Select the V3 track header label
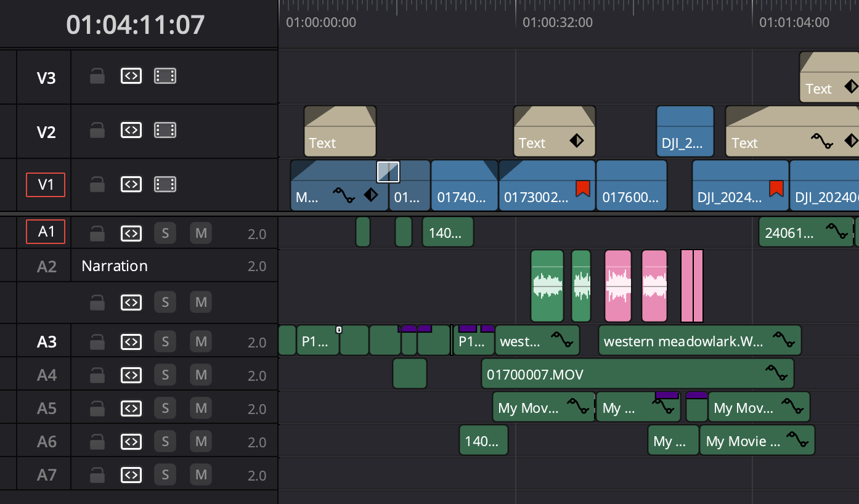Image resolution: width=859 pixels, height=504 pixels. (46, 78)
